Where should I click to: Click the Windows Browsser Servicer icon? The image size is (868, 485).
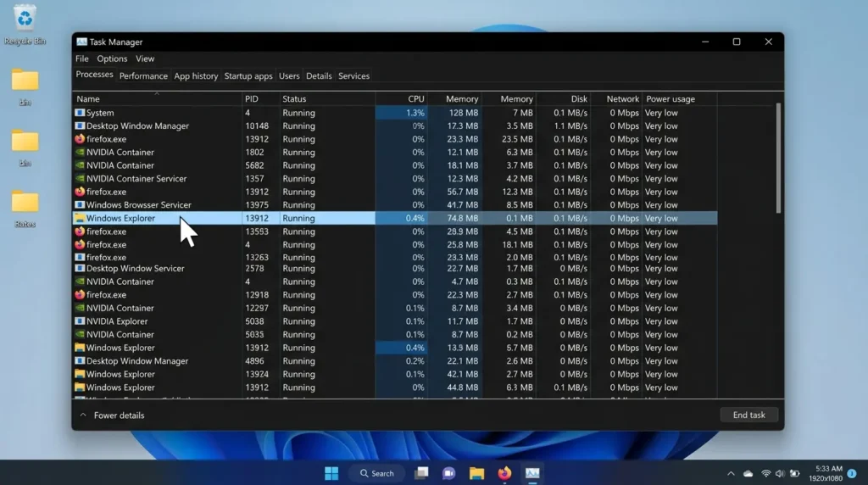coord(80,205)
